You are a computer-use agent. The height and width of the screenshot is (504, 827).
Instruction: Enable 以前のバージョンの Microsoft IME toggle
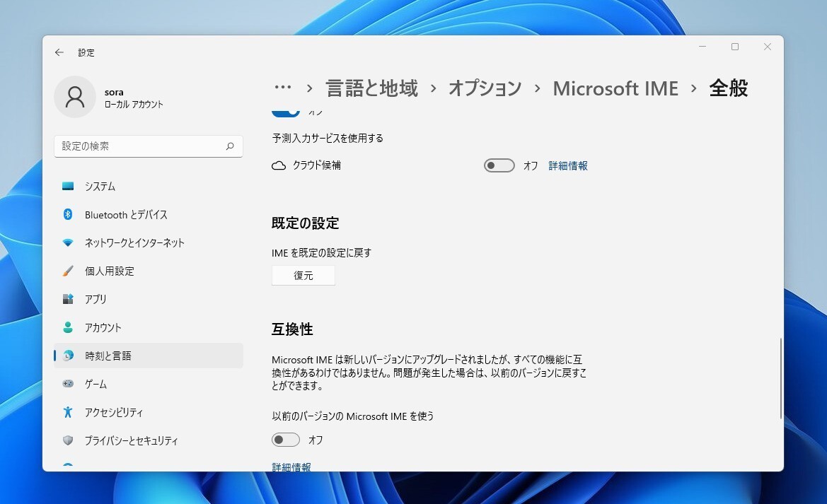pyautogui.click(x=286, y=440)
